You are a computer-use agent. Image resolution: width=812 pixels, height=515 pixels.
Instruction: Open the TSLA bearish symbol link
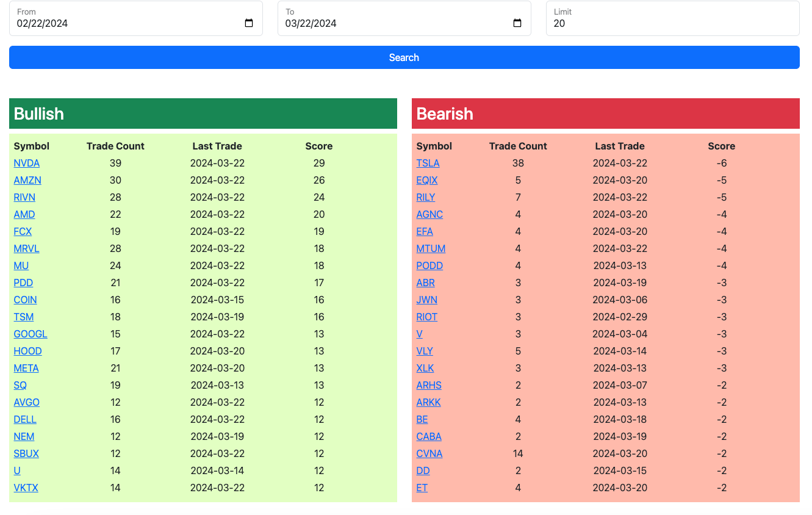428,163
